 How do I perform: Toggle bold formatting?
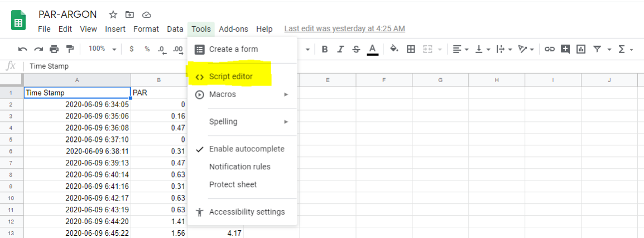click(x=325, y=49)
